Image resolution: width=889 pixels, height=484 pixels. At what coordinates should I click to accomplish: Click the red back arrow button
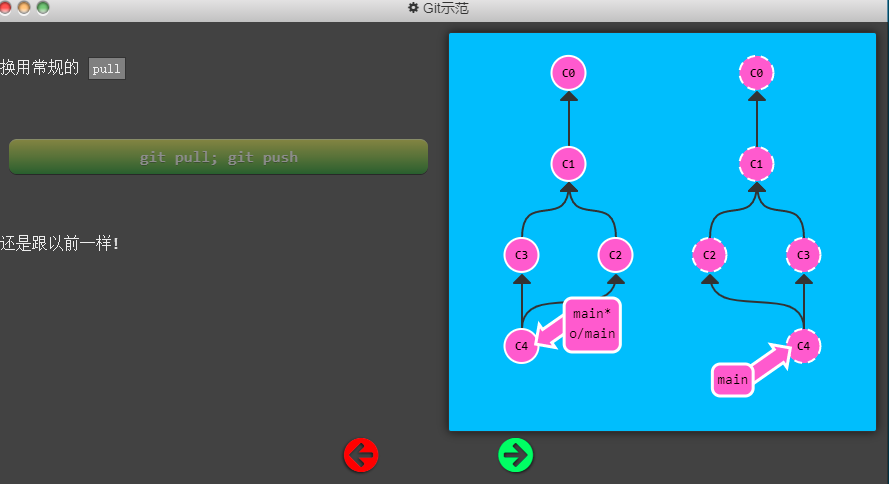tap(361, 455)
